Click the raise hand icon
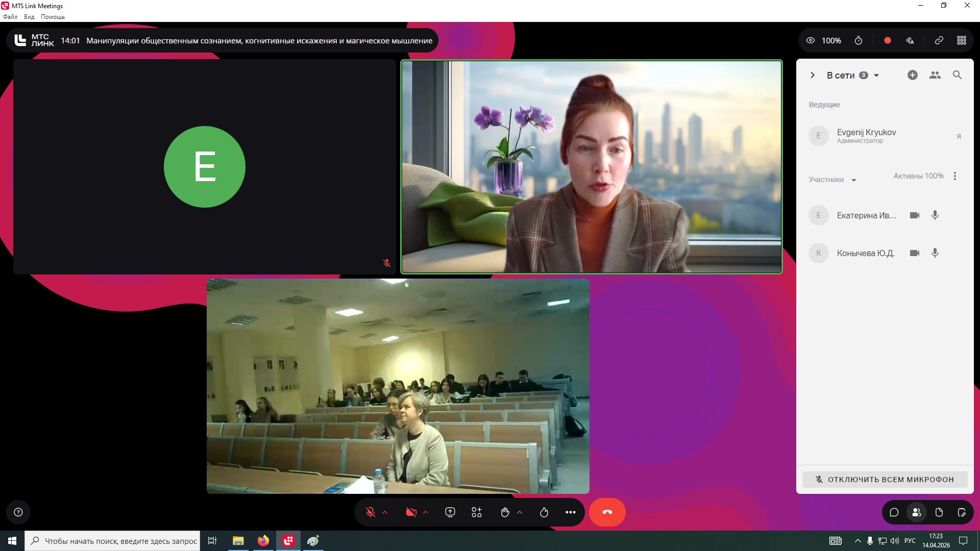 (x=505, y=512)
